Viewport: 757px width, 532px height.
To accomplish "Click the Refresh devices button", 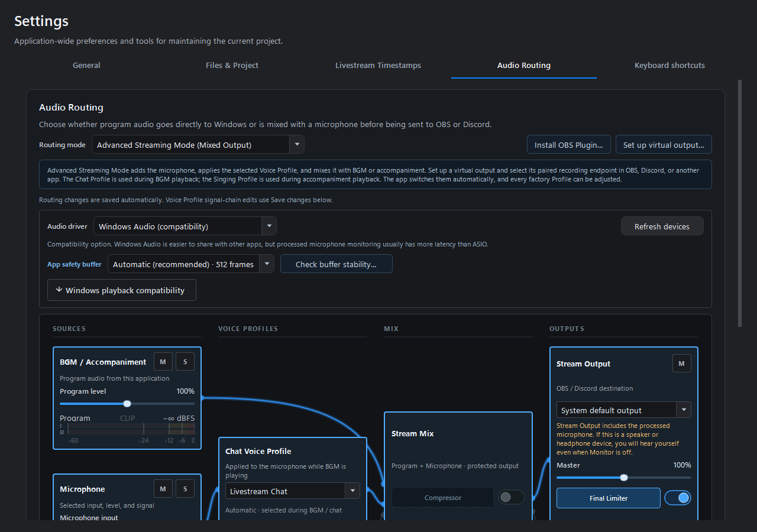I will tap(662, 226).
